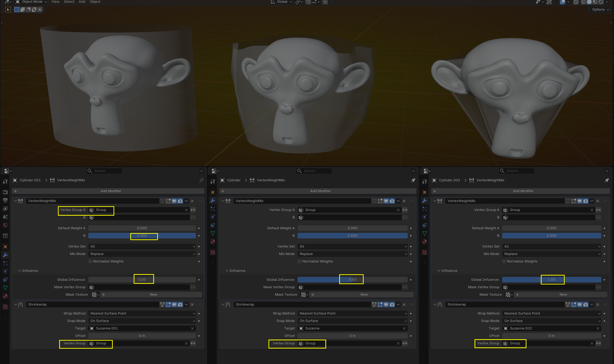The height and width of the screenshot is (364, 614).
Task: Enable Normalize Weights in Cylinder.001 panel
Action: point(90,261)
